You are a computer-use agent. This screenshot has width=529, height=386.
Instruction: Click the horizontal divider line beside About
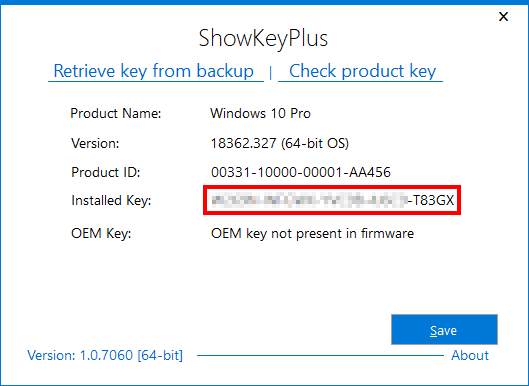pos(321,355)
